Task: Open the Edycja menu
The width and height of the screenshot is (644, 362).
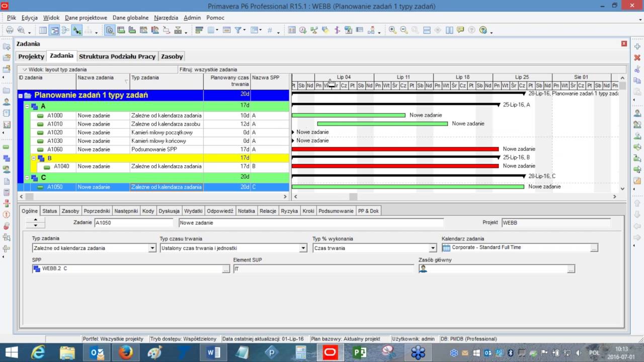Action: point(30,18)
